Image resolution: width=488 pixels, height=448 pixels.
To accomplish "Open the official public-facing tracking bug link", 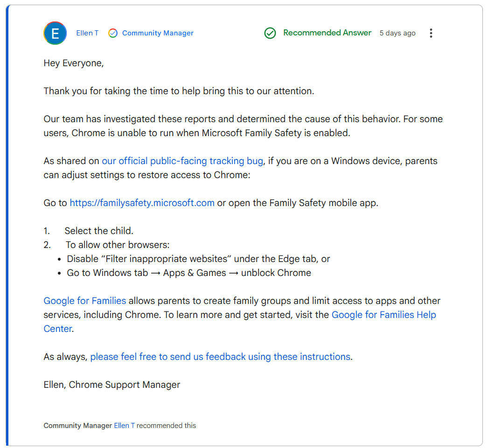I will (182, 161).
